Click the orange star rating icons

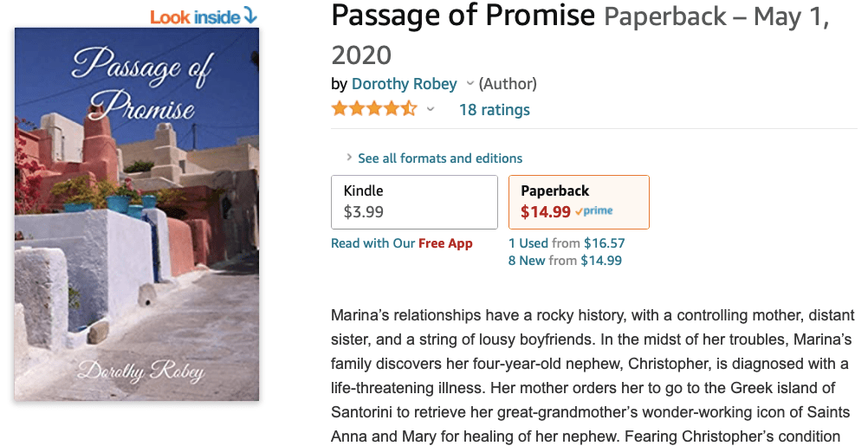(x=373, y=109)
